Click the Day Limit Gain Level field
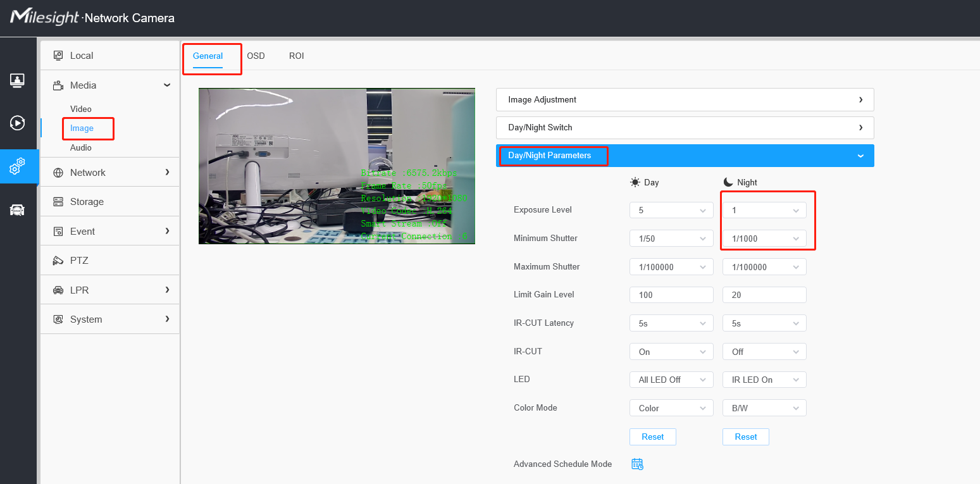This screenshot has height=484, width=980. click(x=671, y=295)
